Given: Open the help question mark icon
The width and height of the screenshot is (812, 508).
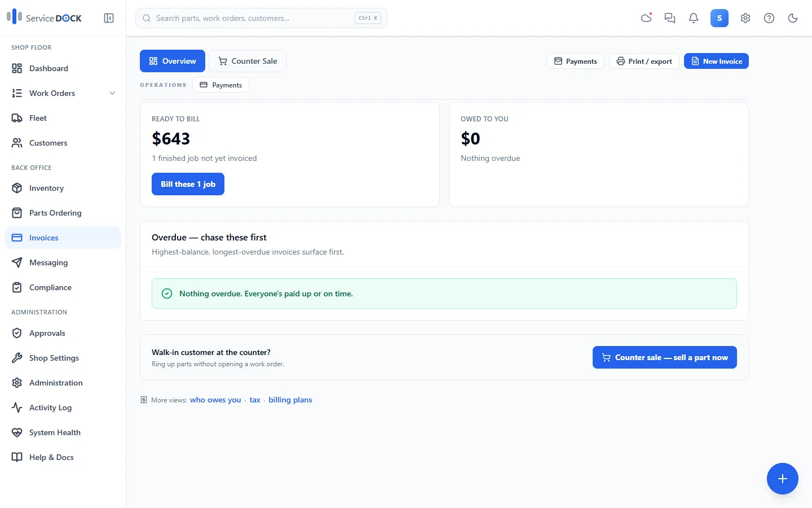Looking at the screenshot, I should pyautogui.click(x=769, y=18).
